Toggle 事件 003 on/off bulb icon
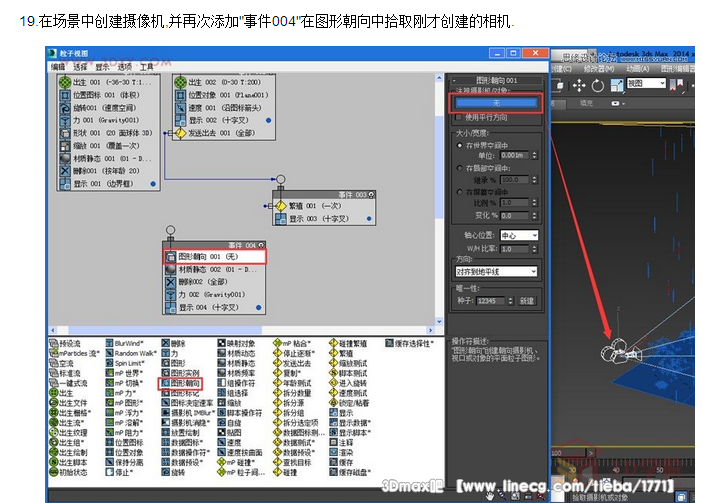Image resolution: width=703 pixels, height=503 pixels. (371, 195)
